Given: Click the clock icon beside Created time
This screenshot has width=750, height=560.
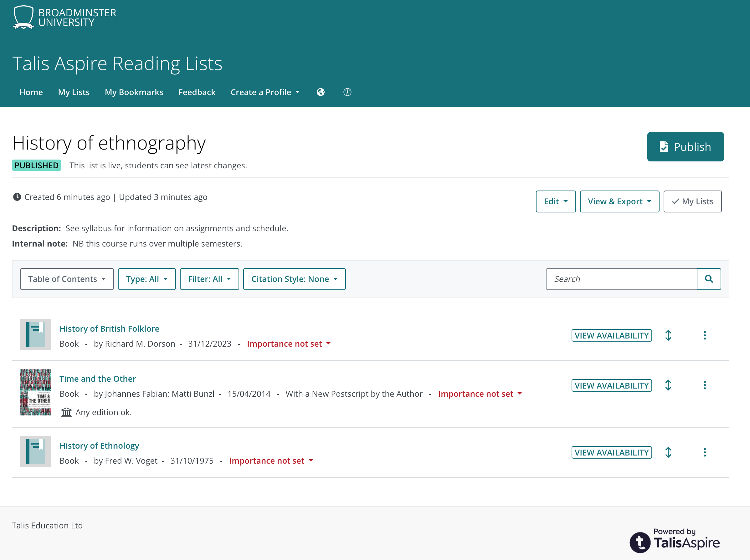Looking at the screenshot, I should 17,197.
